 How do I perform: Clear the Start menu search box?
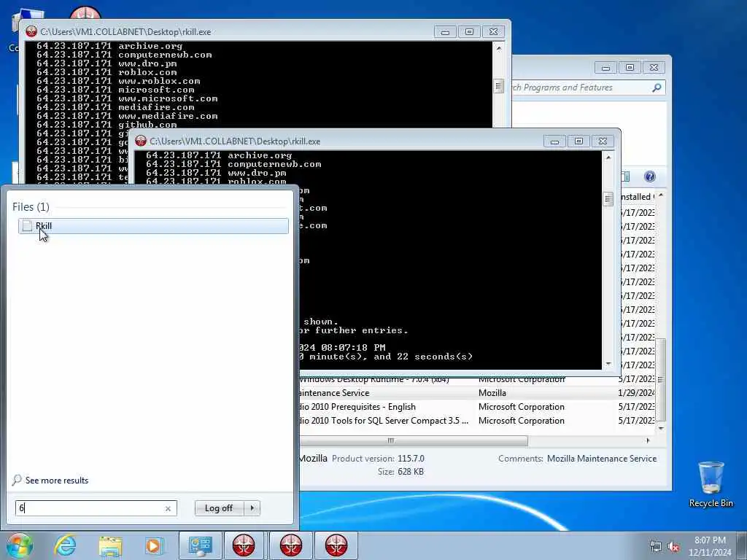click(x=168, y=508)
